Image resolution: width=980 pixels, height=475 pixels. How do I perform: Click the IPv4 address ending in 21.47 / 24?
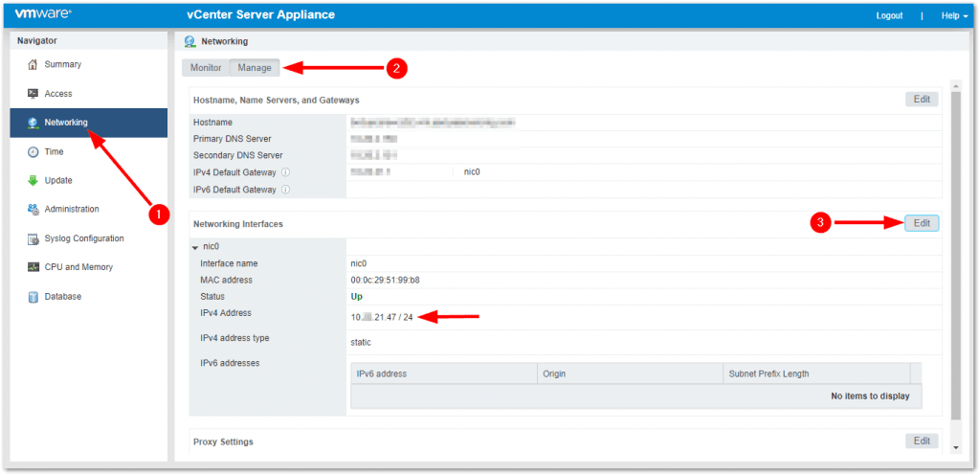point(382,318)
